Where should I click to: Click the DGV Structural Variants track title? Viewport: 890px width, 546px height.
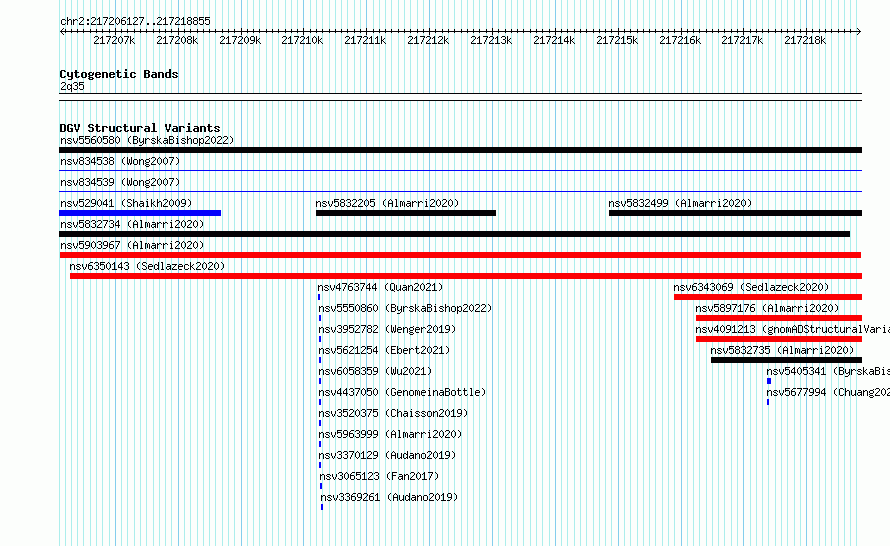coord(140,128)
